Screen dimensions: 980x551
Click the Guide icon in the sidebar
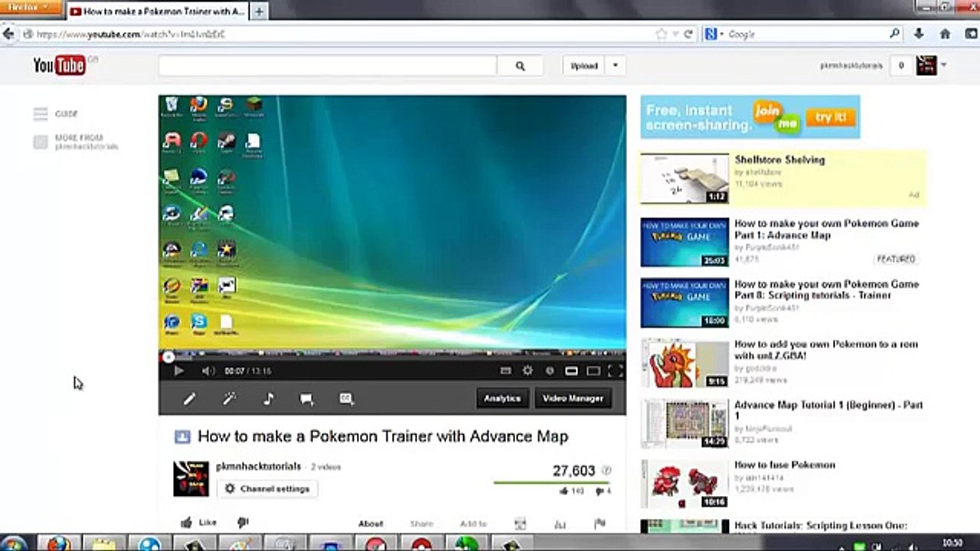point(41,114)
